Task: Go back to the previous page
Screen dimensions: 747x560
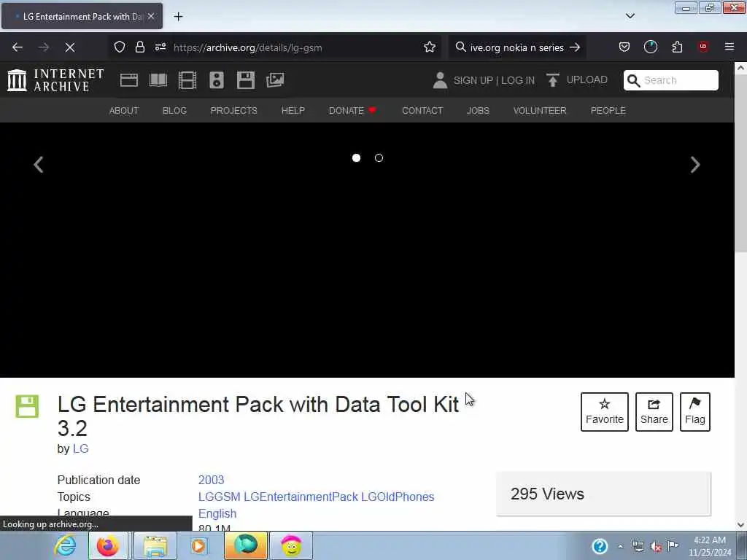Action: pyautogui.click(x=18, y=47)
